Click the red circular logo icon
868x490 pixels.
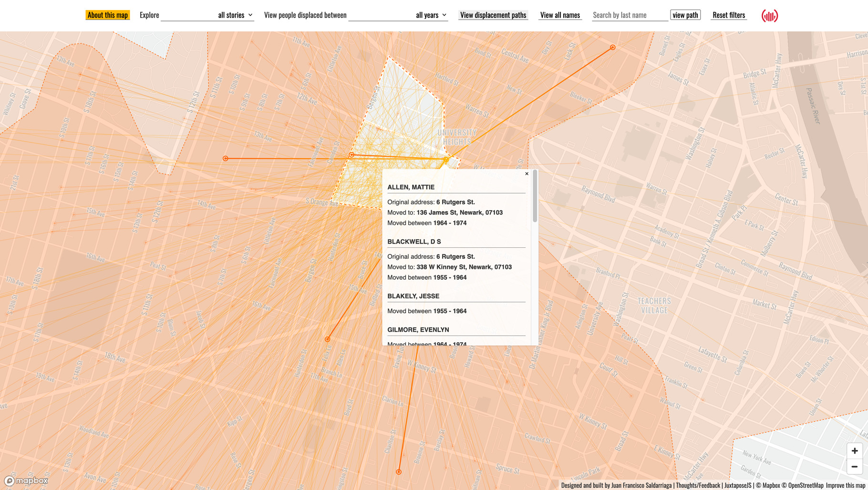770,16
